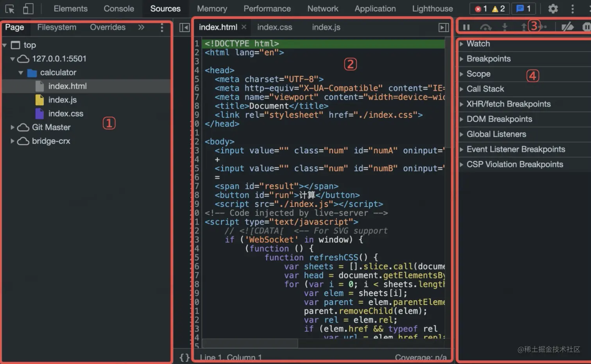Open the Lighthouse panel
Image resolution: width=591 pixels, height=364 pixels.
[x=432, y=9]
